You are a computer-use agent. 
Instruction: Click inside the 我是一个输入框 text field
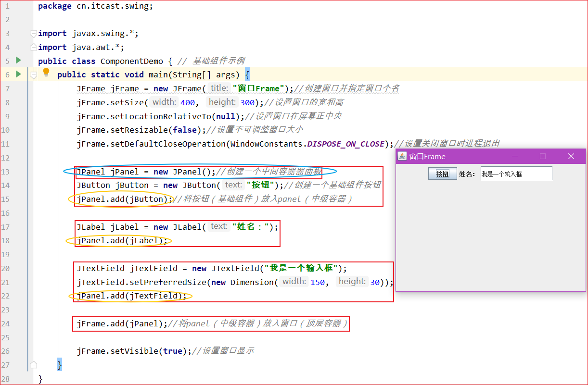[x=516, y=173]
